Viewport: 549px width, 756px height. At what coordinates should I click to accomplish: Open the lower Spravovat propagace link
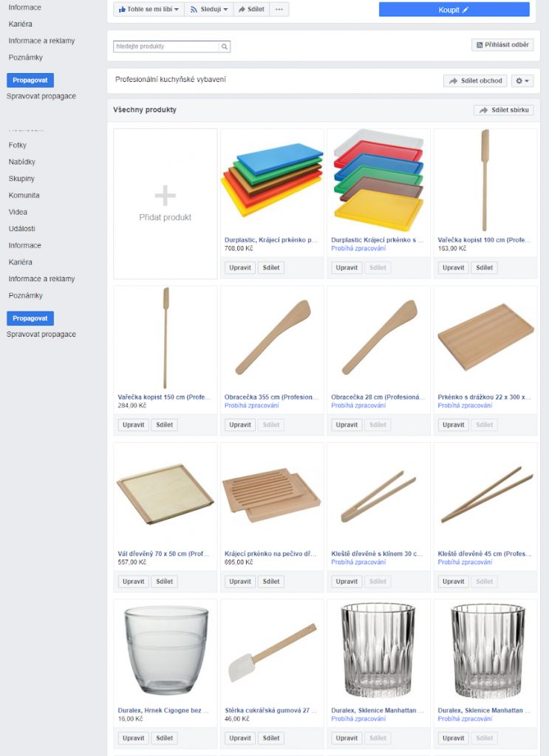coord(41,334)
